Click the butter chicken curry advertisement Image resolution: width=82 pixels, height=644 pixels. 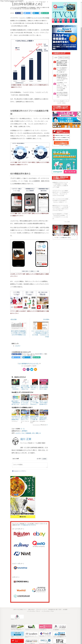click(x=23, y=486)
